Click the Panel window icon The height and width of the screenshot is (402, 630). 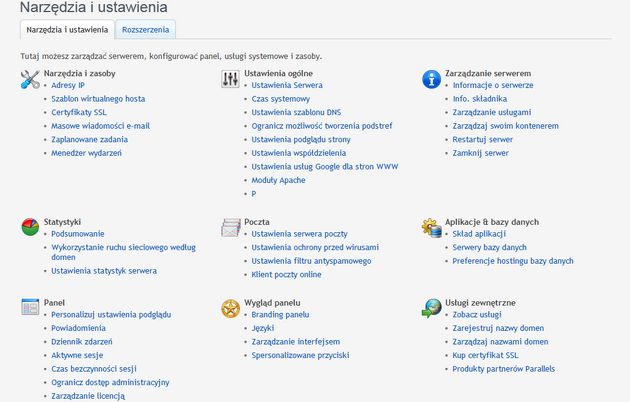30,307
